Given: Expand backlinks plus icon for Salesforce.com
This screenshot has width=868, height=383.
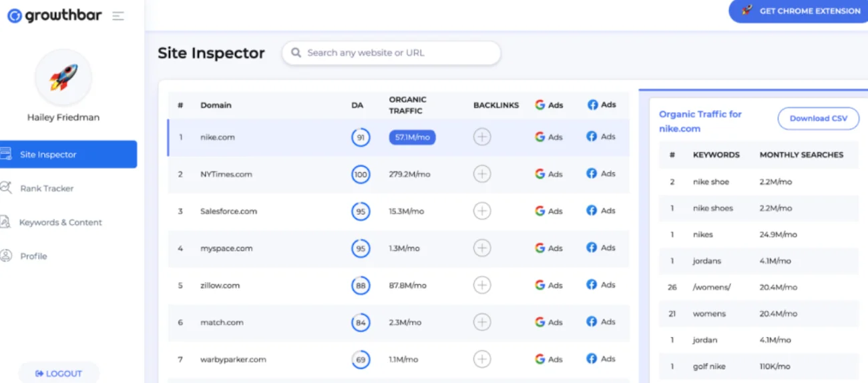Looking at the screenshot, I should (482, 211).
